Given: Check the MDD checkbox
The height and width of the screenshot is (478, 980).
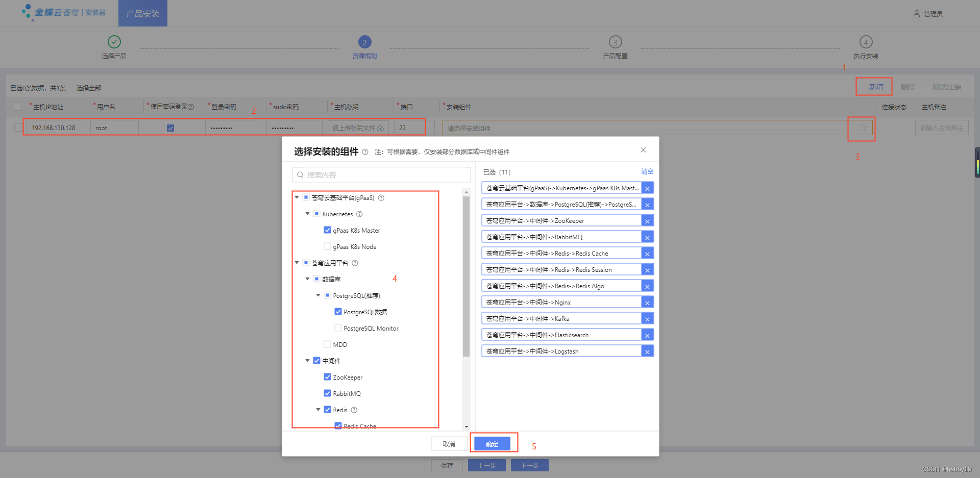Looking at the screenshot, I should click(x=327, y=344).
